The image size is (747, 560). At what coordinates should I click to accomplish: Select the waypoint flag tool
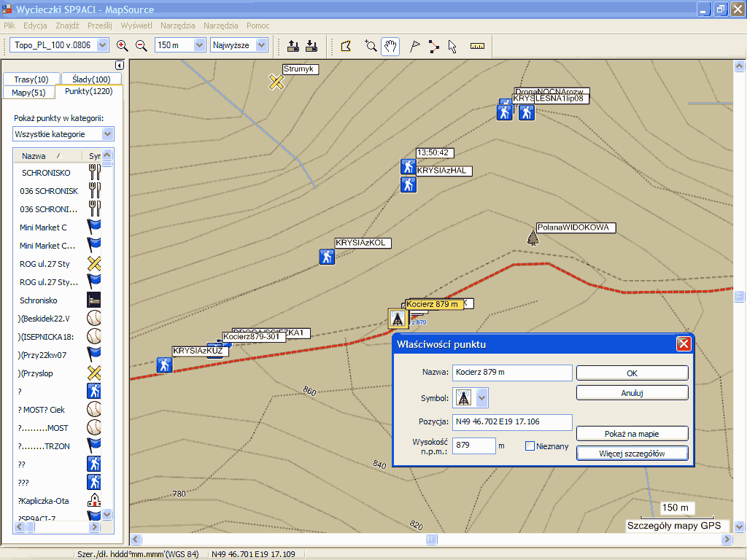click(x=415, y=46)
